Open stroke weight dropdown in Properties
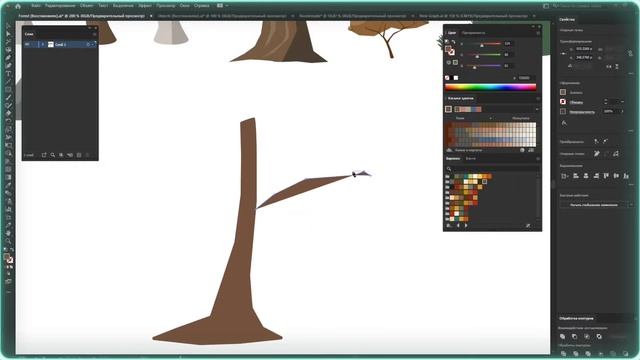 click(622, 102)
